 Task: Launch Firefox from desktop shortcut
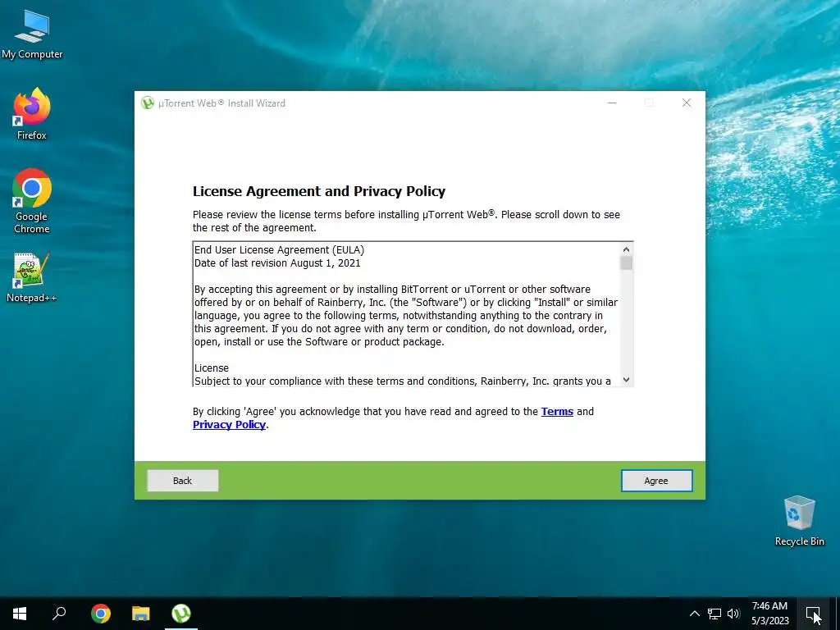tap(32, 115)
